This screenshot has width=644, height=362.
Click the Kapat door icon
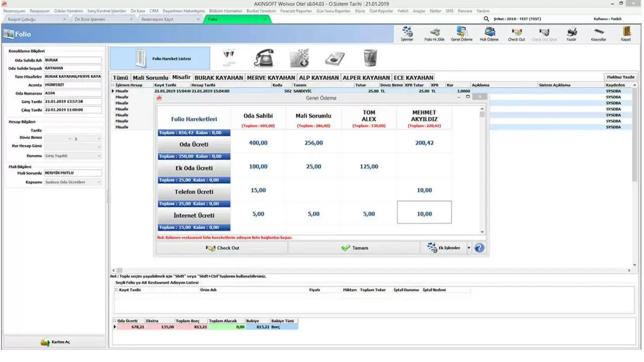(x=626, y=34)
